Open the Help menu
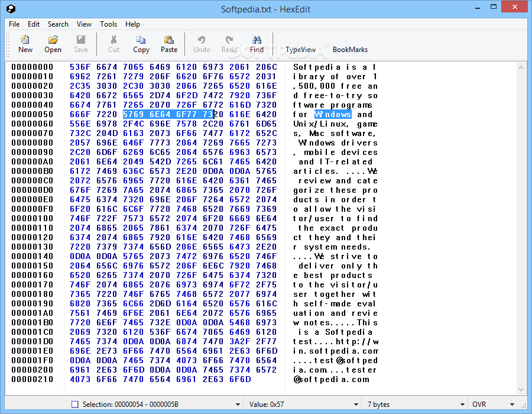532x414 pixels. click(x=132, y=24)
